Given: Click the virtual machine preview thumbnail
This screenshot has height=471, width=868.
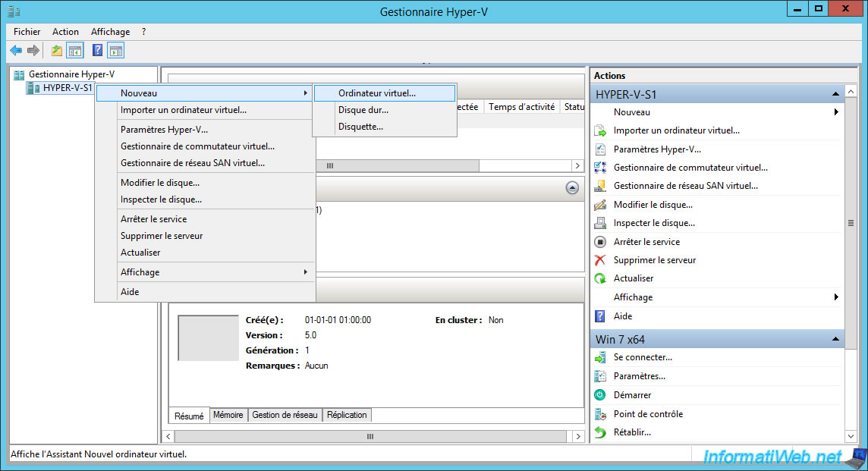Looking at the screenshot, I should (x=208, y=338).
